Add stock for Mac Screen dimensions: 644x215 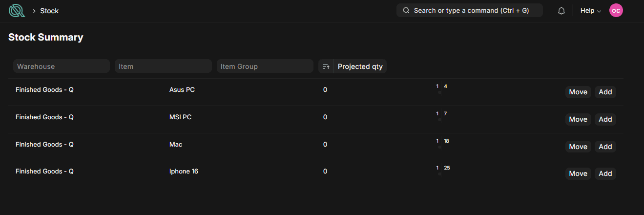point(605,147)
